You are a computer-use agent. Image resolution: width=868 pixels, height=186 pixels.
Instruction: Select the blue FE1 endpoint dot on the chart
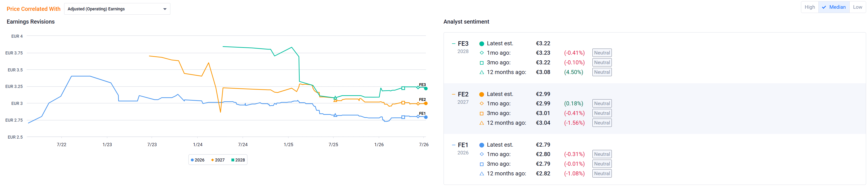tap(426, 117)
